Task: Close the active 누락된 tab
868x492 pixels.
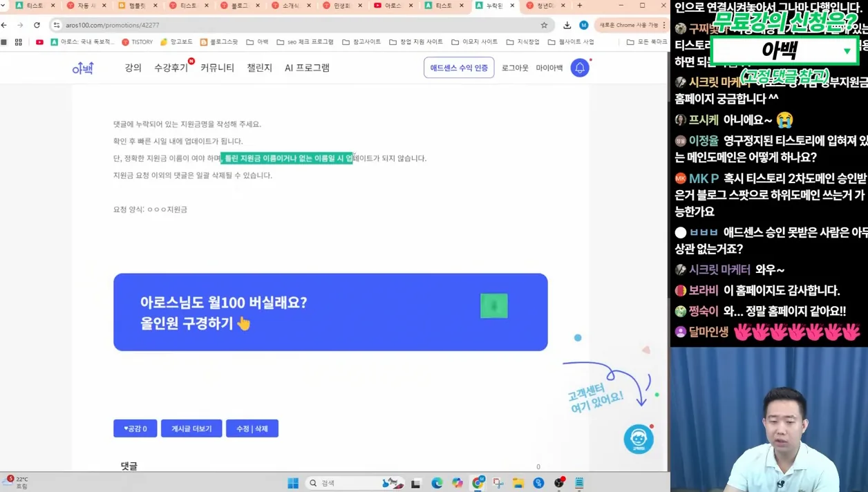Action: pos(512,6)
